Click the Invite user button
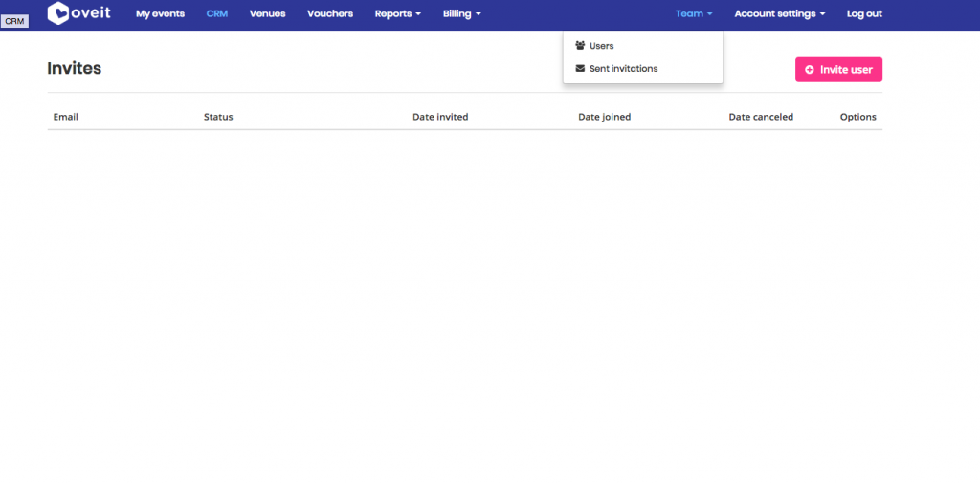 click(838, 70)
